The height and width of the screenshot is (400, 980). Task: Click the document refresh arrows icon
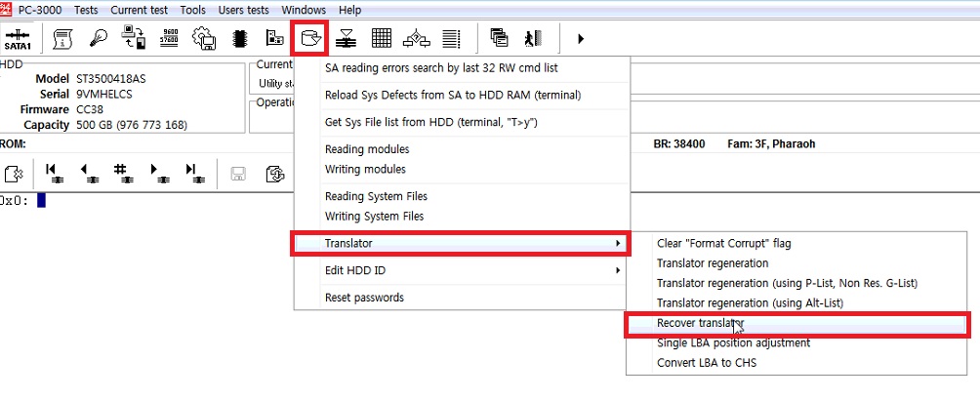(x=274, y=174)
